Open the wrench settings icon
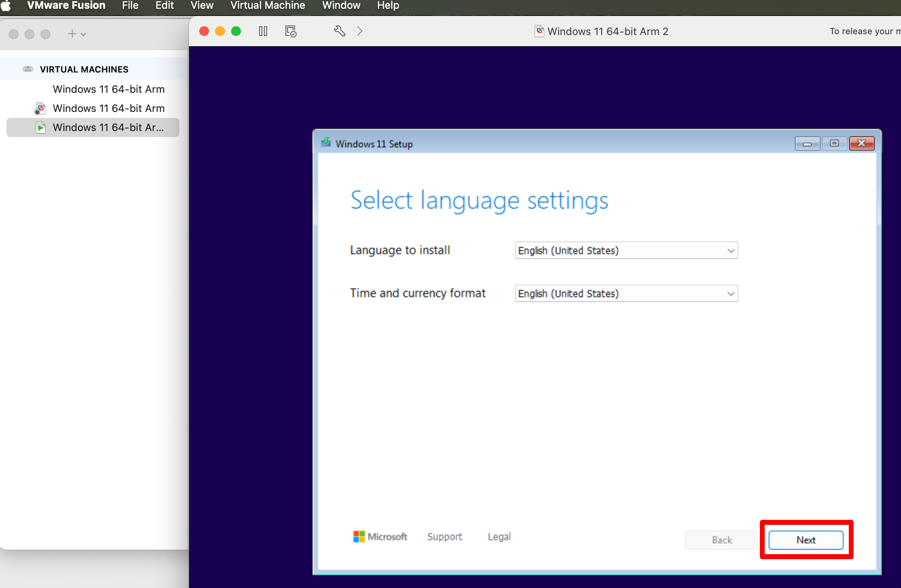Screen dimensions: 901x588 pyautogui.click(x=339, y=31)
